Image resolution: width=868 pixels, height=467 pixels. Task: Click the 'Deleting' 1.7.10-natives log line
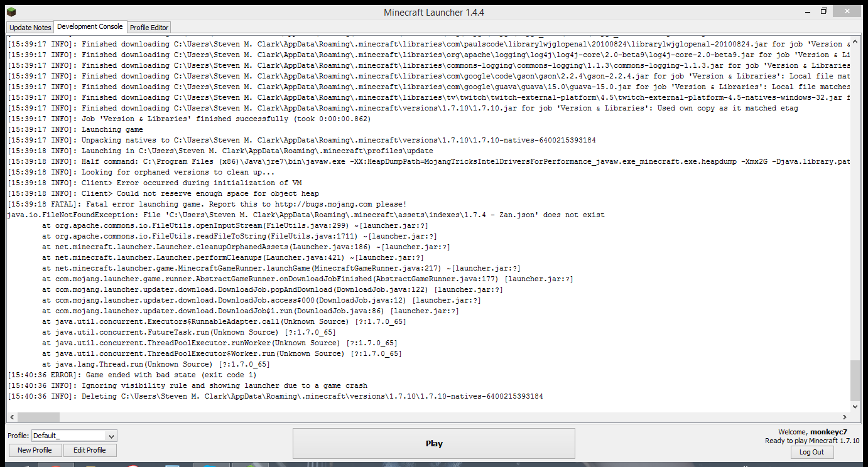point(275,396)
